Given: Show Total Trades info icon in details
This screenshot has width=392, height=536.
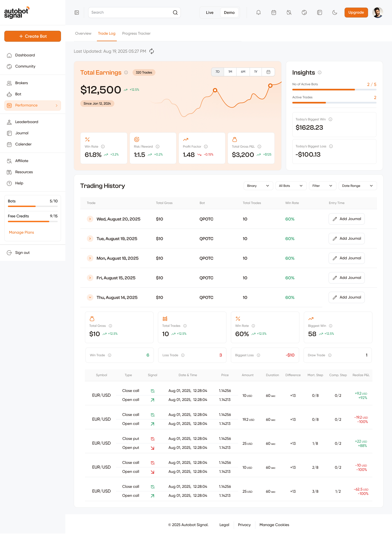Looking at the screenshot, I should [x=185, y=326].
